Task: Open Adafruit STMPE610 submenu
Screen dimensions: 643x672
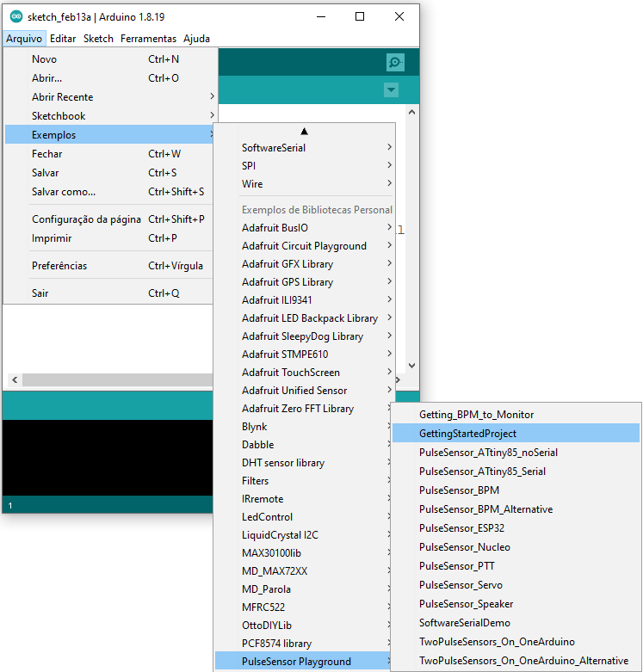Action: point(305,354)
